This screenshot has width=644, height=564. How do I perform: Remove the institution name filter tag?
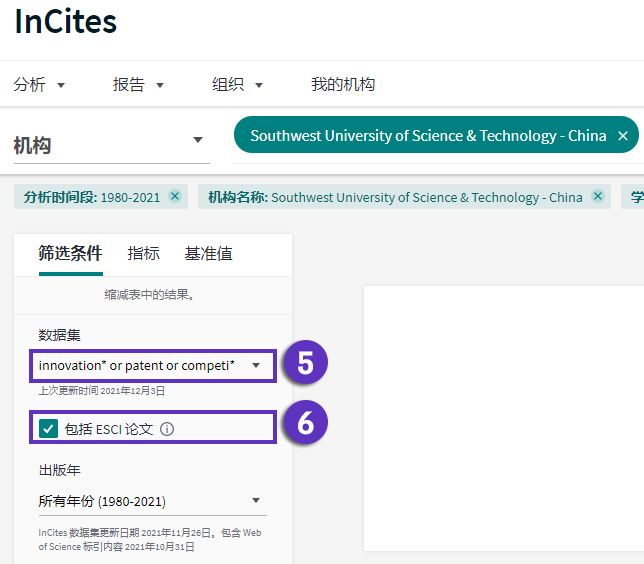598,197
